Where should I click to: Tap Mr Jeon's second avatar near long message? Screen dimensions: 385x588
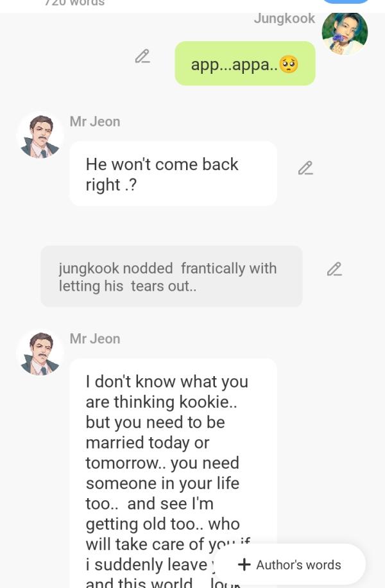coord(40,353)
